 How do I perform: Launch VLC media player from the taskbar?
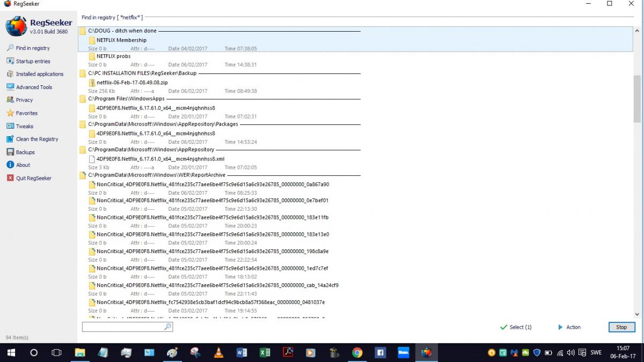218,352
